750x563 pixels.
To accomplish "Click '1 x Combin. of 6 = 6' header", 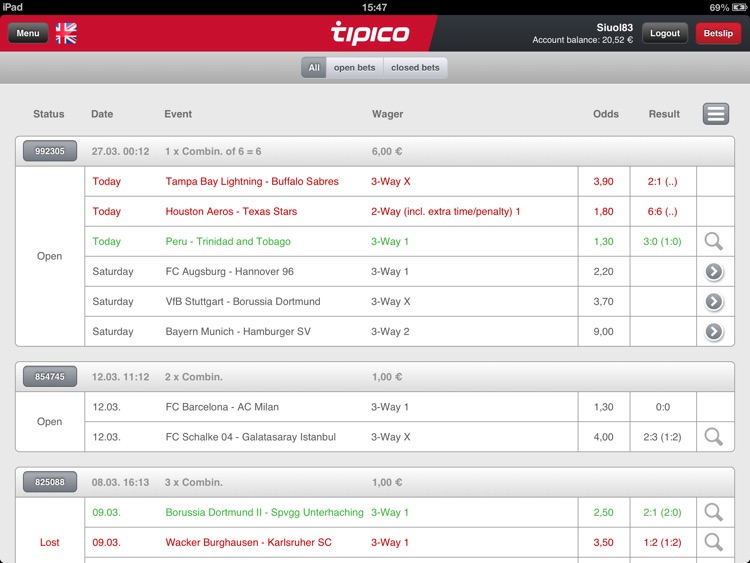I will pos(213,151).
